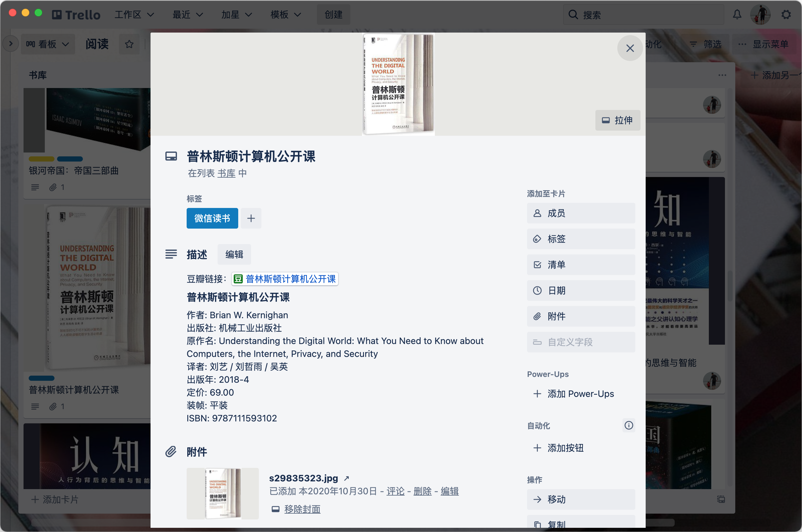
Task: Set a 日期 on the card
Action: tap(581, 291)
